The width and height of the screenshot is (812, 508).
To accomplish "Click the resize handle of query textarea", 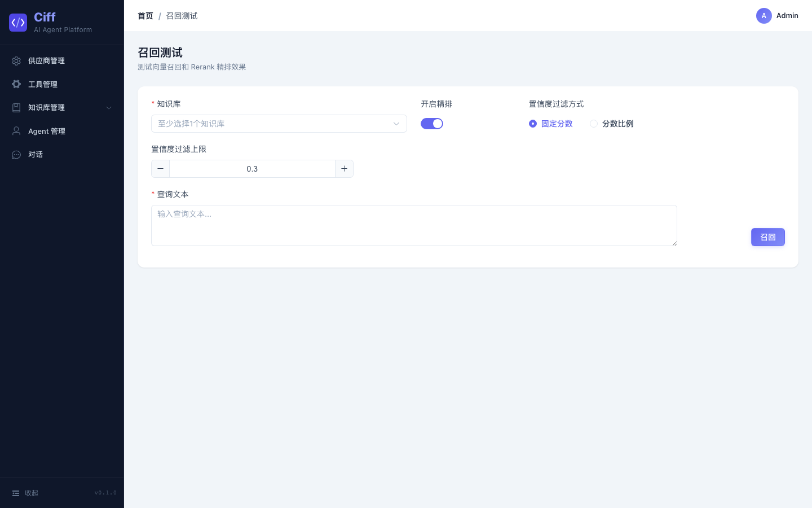I will coord(674,243).
